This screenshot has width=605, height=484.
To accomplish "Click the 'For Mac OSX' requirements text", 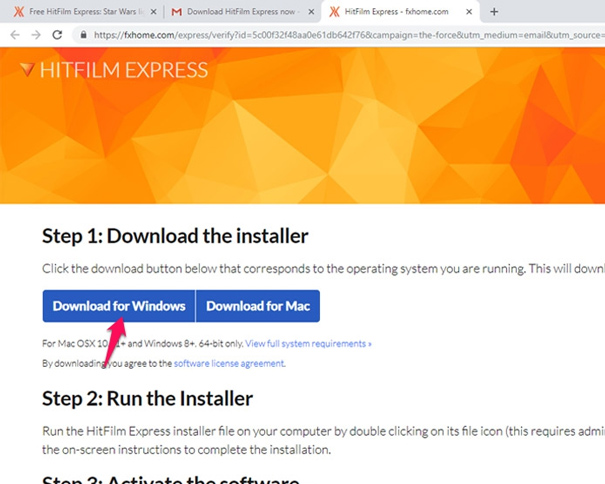I will coord(143,344).
